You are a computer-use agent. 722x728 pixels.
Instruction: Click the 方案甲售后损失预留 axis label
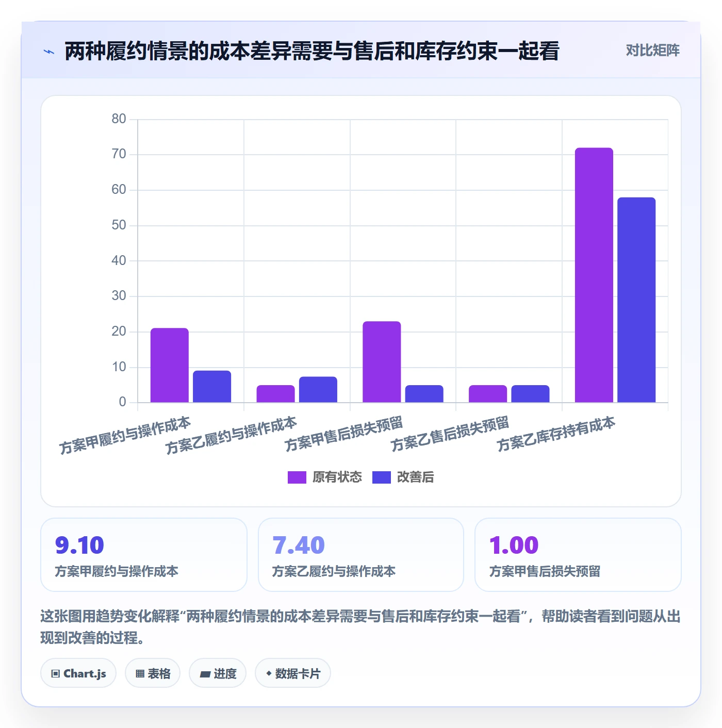343,434
